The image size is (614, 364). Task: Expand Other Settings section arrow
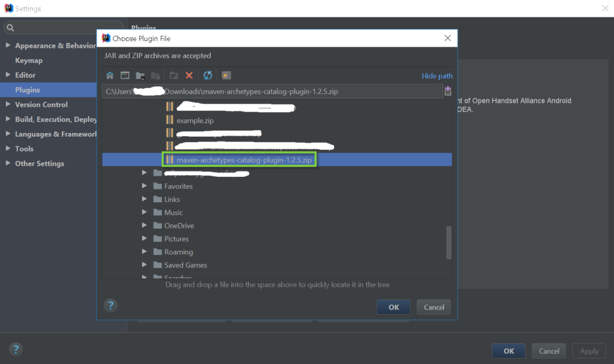click(8, 163)
